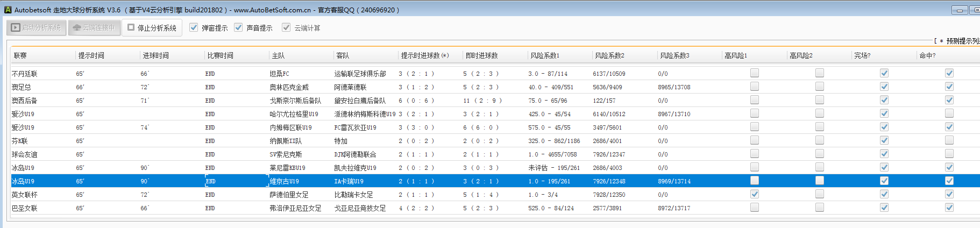The height and width of the screenshot is (228, 980).
Task: Select the 纳佩斯II队 match row
Action: (286, 141)
